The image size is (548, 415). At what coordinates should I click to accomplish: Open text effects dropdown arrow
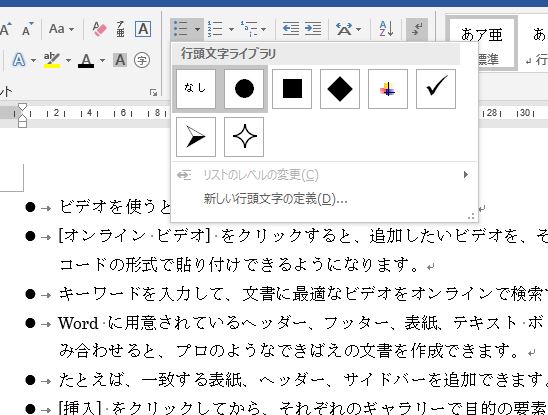[33, 60]
